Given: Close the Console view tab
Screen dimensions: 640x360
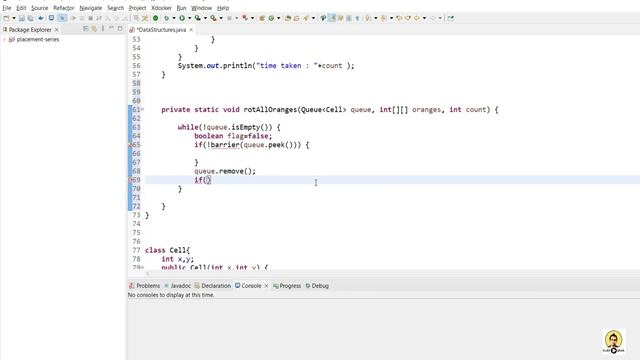Looking at the screenshot, I should pyautogui.click(x=266, y=286).
